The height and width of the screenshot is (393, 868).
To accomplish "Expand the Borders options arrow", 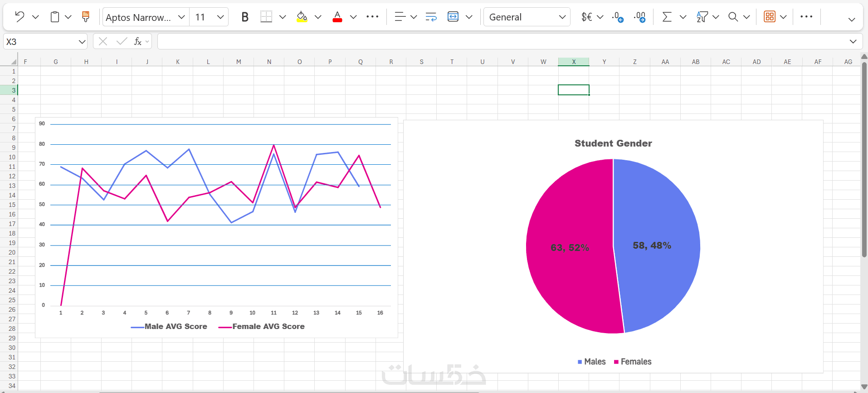I will 283,17.
